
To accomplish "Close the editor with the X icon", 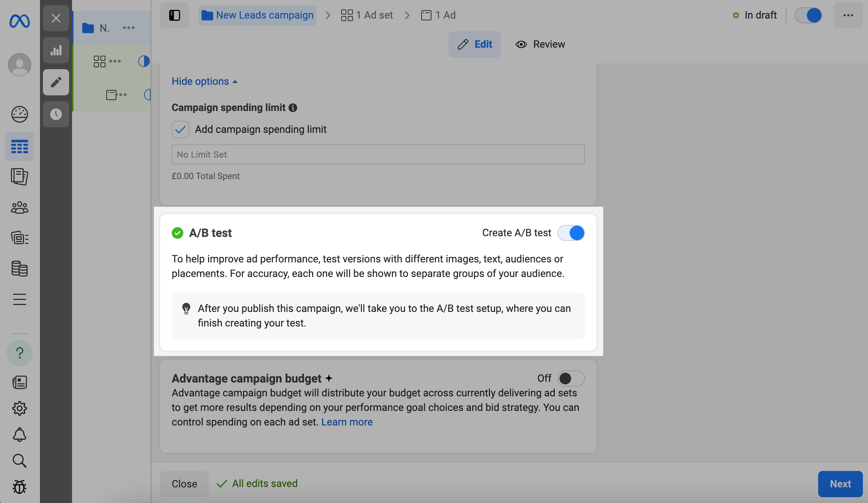I will 56,18.
